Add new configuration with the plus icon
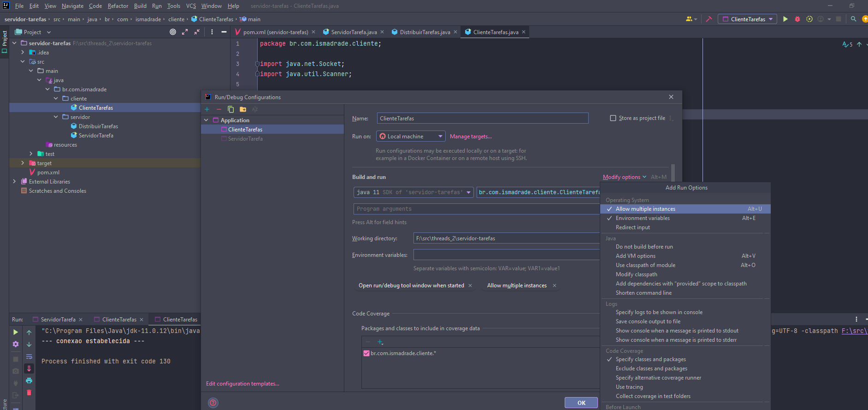 click(x=207, y=109)
